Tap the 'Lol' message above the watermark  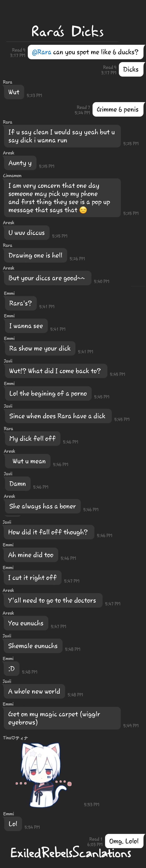pyautogui.click(x=13, y=824)
